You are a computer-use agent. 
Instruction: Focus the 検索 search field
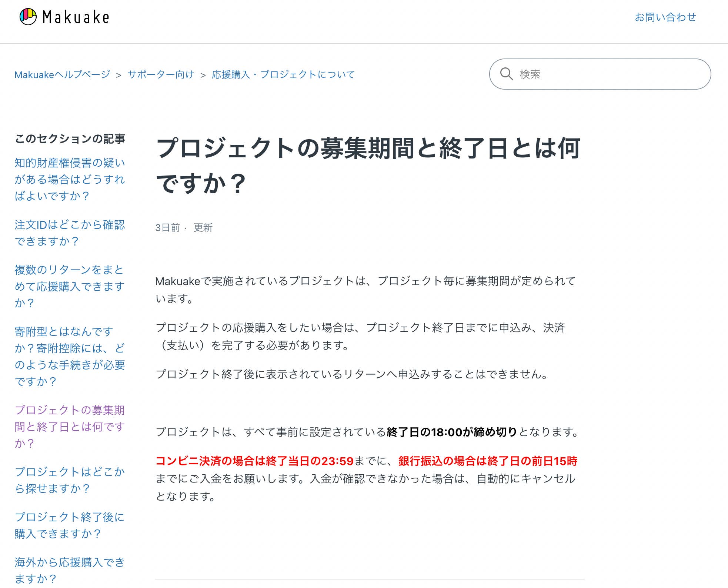(600, 74)
